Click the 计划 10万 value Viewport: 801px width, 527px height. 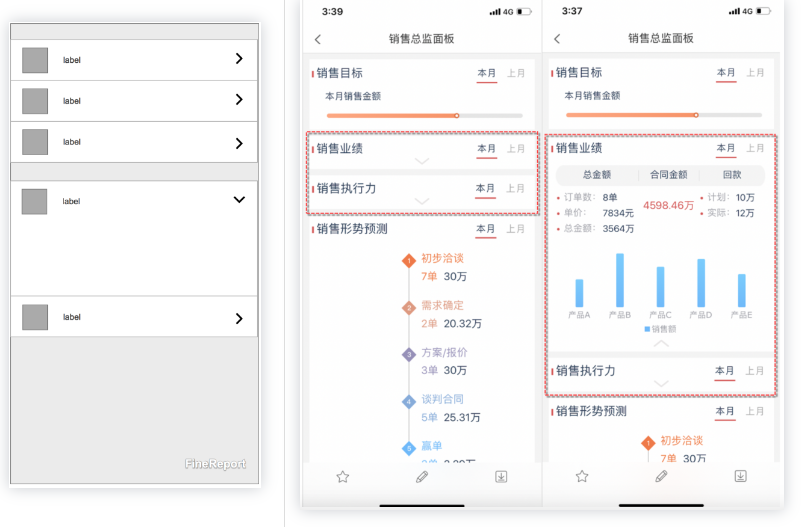pyautogui.click(x=745, y=198)
